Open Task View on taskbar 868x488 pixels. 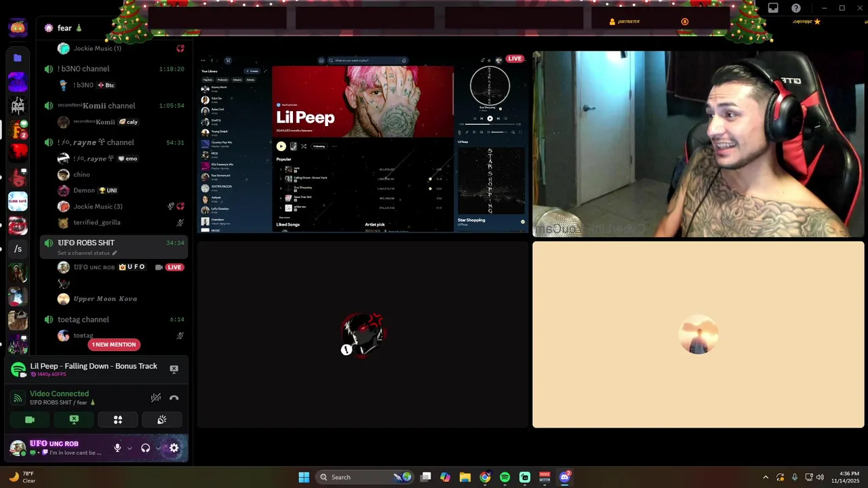point(426,477)
